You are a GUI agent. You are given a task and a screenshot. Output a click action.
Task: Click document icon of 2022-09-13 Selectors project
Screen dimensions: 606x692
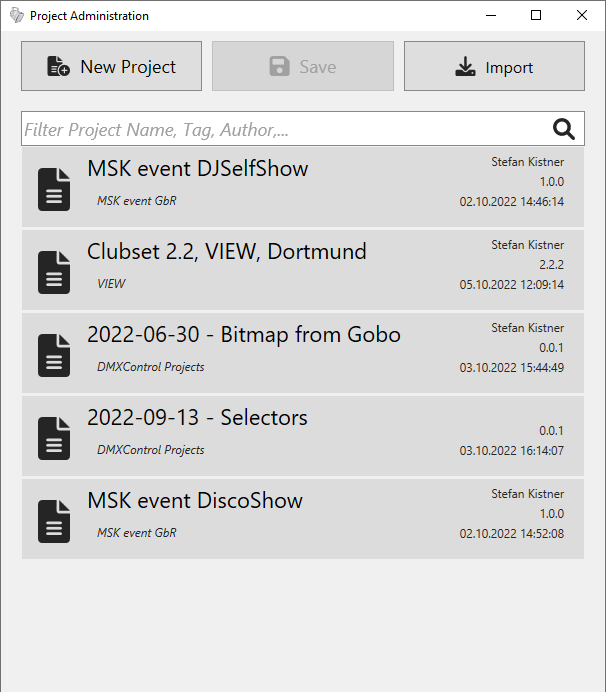pyautogui.click(x=54, y=438)
